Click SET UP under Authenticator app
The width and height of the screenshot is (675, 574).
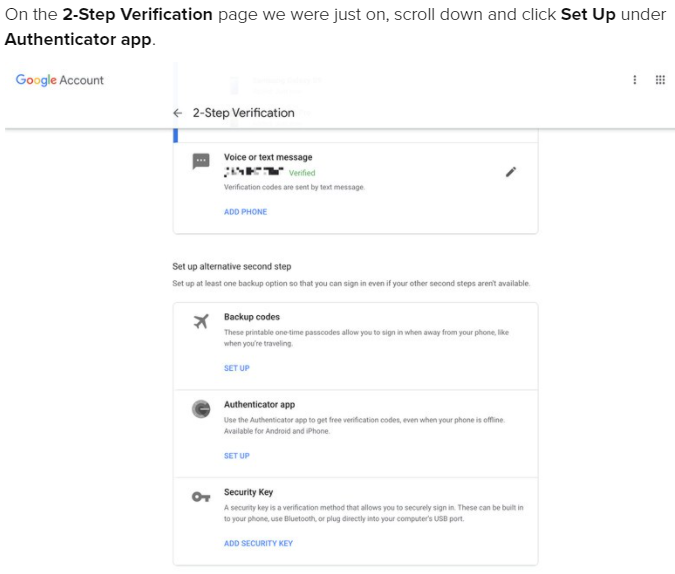(x=237, y=456)
